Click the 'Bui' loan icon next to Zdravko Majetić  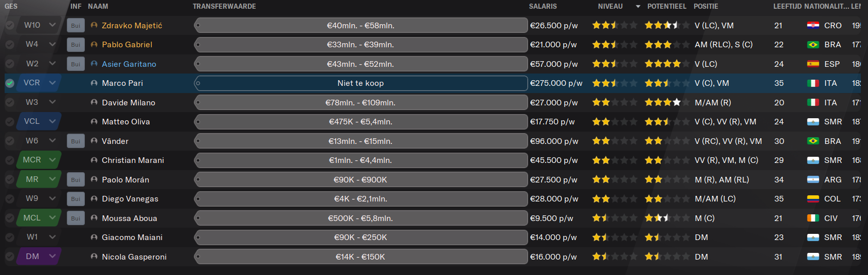click(76, 26)
